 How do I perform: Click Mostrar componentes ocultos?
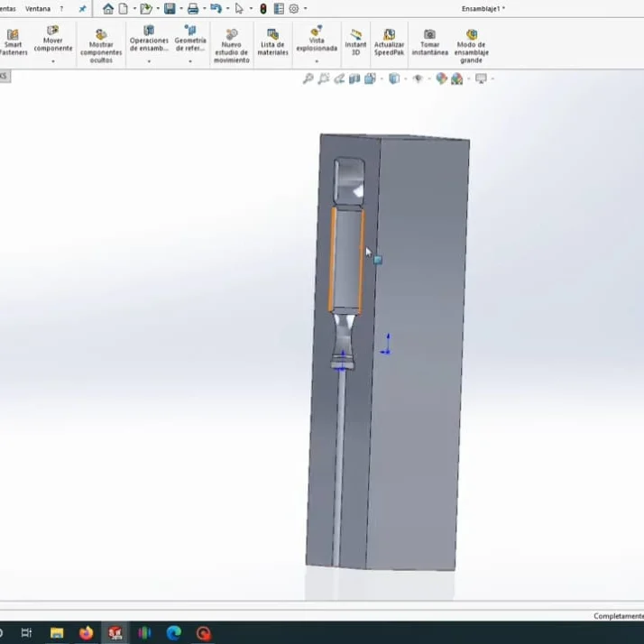(101, 45)
